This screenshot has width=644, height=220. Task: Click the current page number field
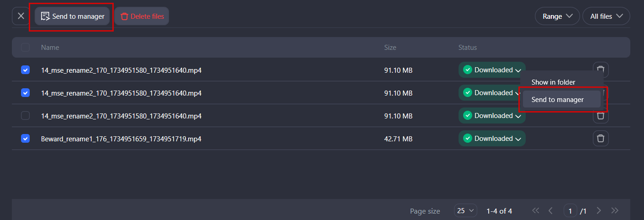click(570, 210)
